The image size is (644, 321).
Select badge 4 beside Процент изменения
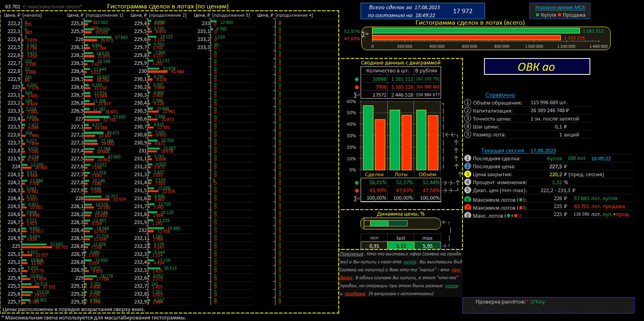[467, 182]
